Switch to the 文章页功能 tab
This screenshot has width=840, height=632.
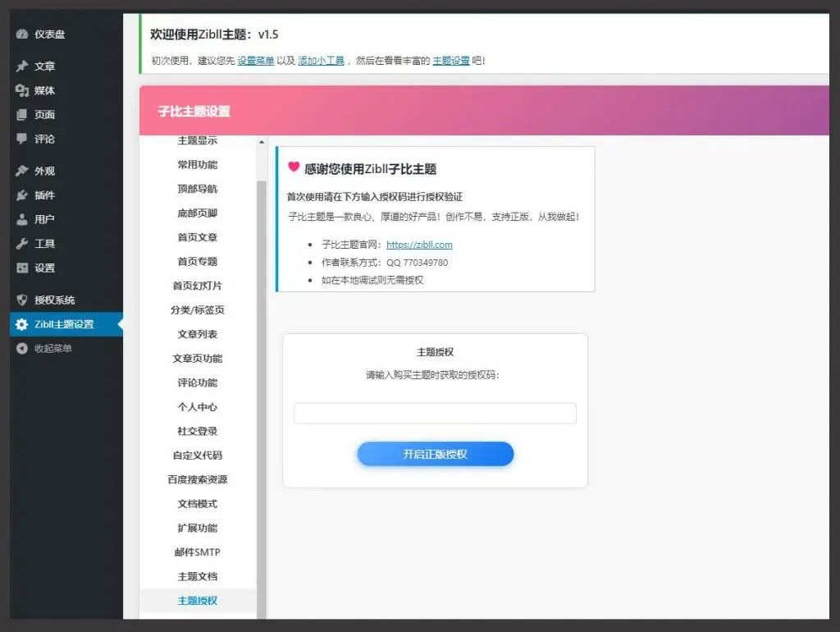point(198,358)
